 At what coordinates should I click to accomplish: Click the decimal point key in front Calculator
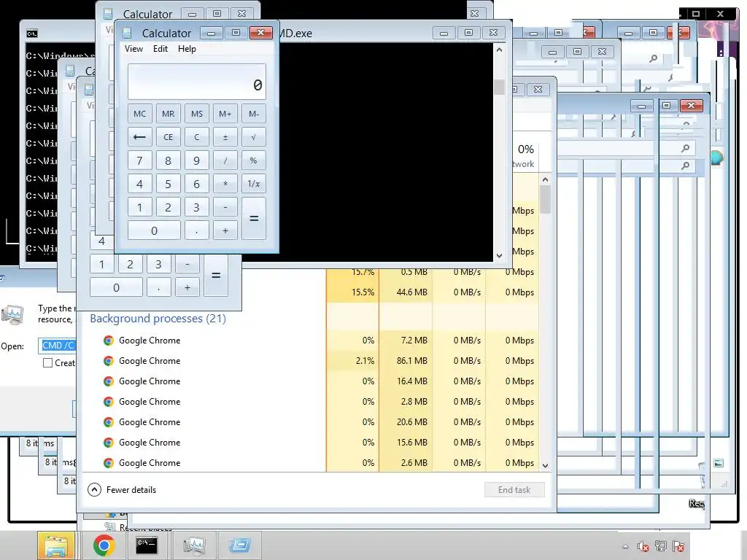click(197, 231)
